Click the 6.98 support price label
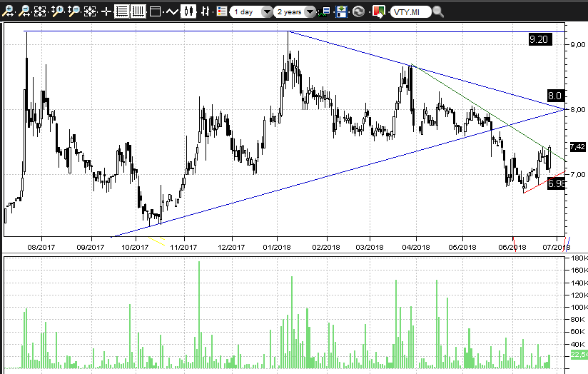 click(556, 183)
